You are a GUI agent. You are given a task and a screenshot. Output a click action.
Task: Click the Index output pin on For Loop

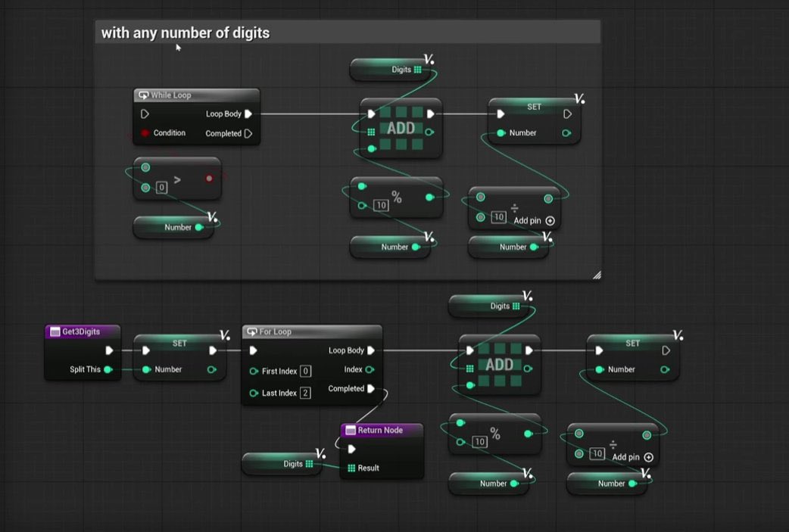370,369
